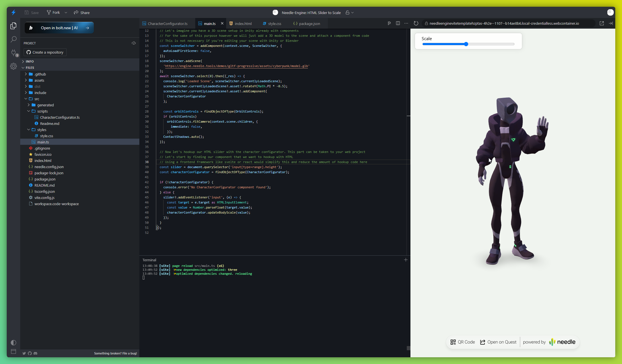Image resolution: width=622 pixels, height=364 pixels.
Task: Open the Search sidebar icon
Action: (x=13, y=39)
